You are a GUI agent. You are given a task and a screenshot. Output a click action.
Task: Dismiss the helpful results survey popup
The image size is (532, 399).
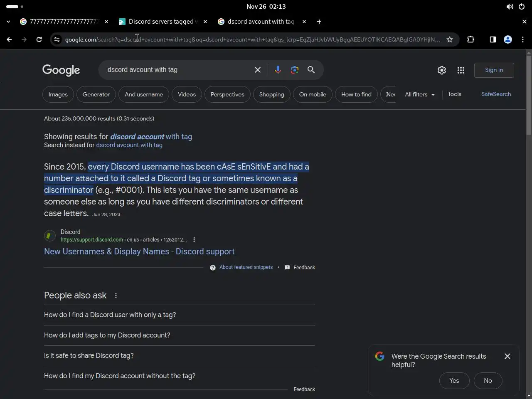[x=507, y=356]
